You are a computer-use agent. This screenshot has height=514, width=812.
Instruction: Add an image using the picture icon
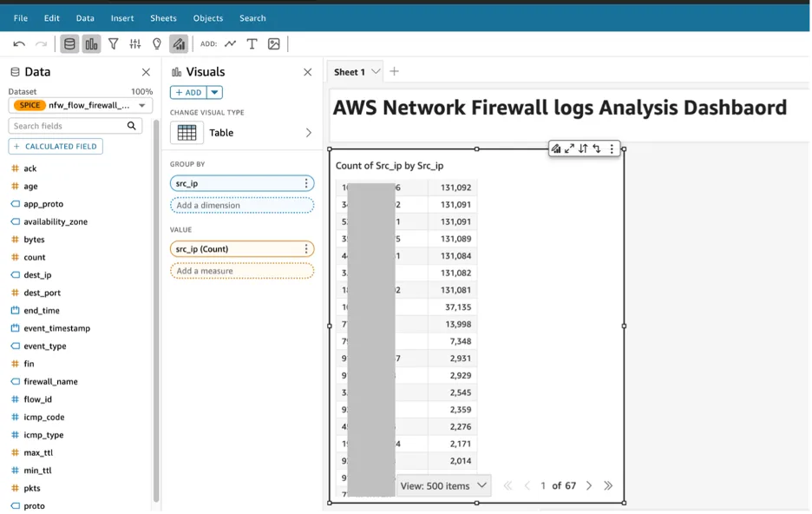(274, 44)
